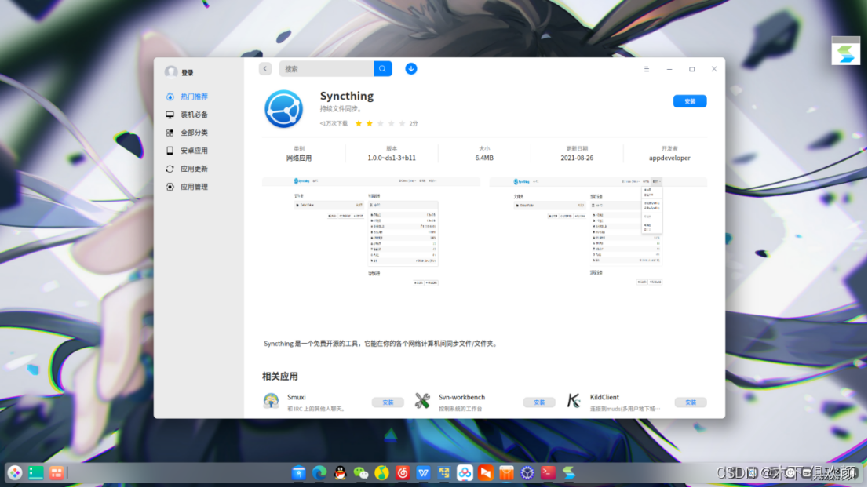The height and width of the screenshot is (488, 868).
Task: Click the back arrow button
Action: (x=265, y=68)
